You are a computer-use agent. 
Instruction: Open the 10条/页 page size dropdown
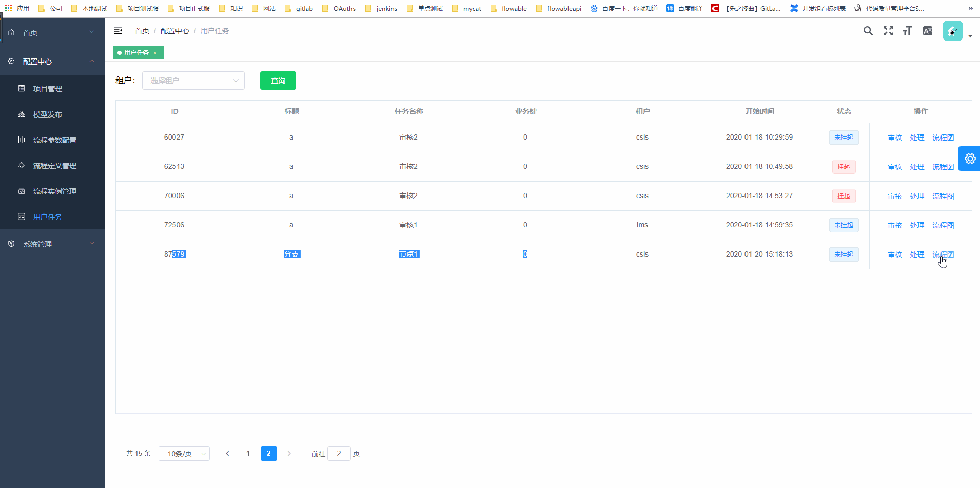(184, 454)
